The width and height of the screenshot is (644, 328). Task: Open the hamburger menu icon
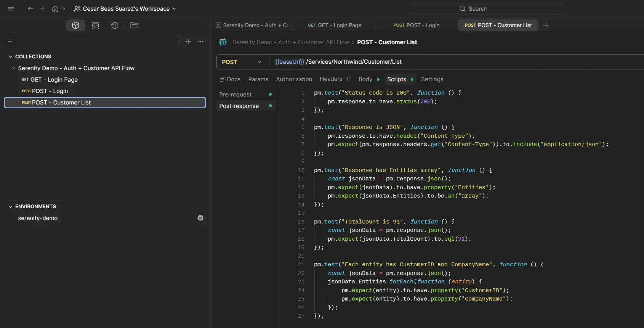click(11, 9)
